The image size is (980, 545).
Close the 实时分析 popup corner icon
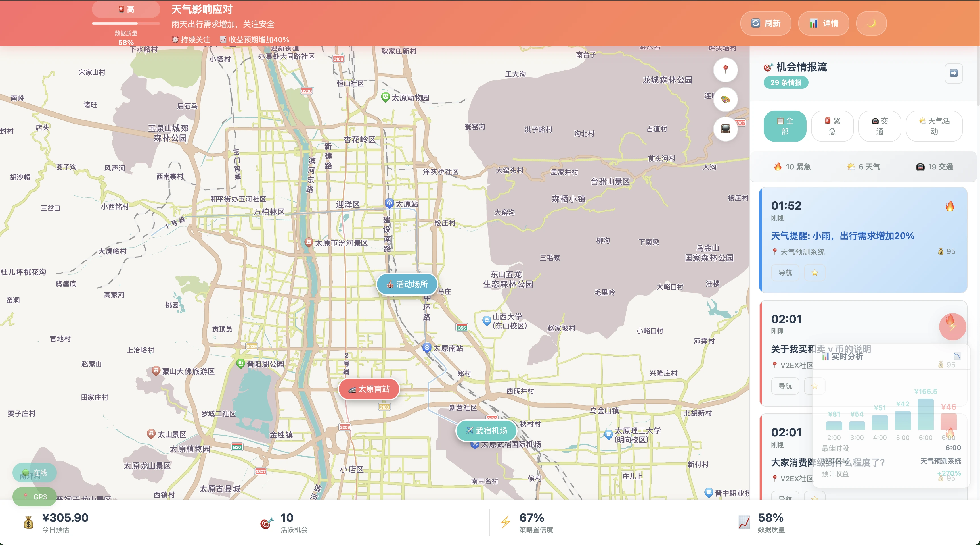[x=957, y=357]
